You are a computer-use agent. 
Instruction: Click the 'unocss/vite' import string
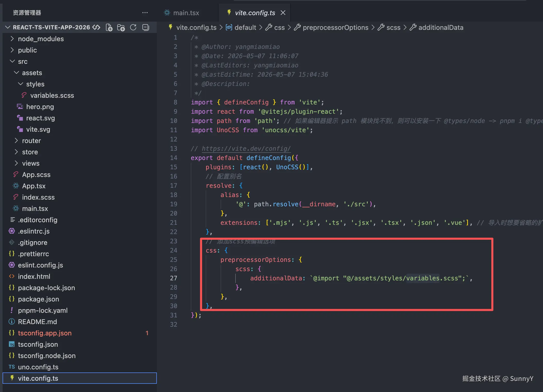click(285, 130)
